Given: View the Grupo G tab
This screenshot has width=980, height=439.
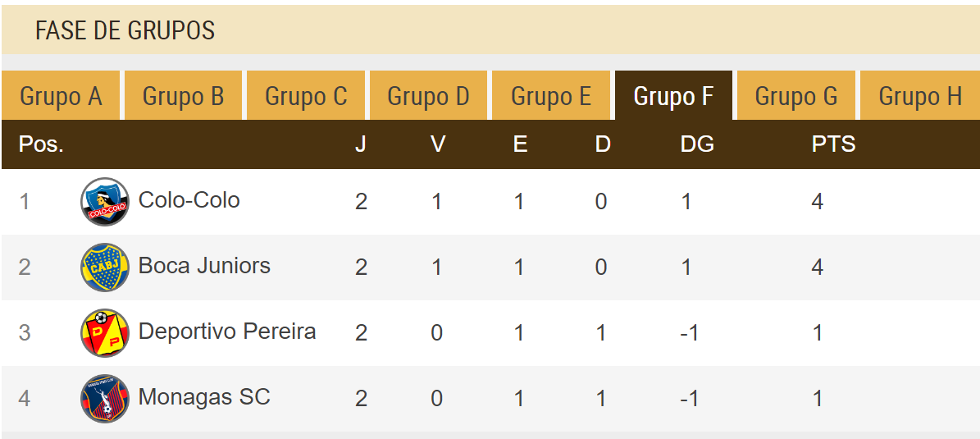Looking at the screenshot, I should tap(795, 96).
